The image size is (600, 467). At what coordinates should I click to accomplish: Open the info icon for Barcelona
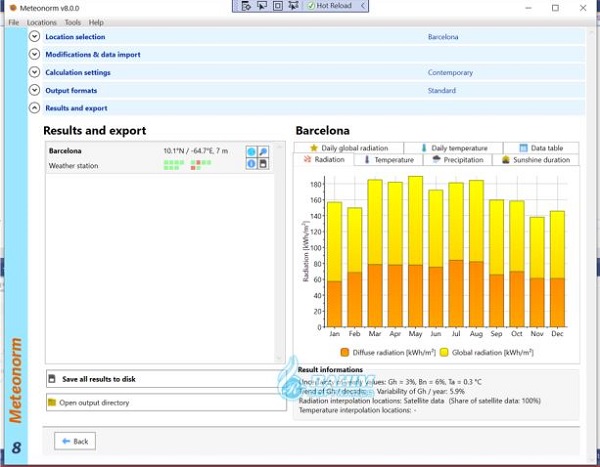pos(252,164)
